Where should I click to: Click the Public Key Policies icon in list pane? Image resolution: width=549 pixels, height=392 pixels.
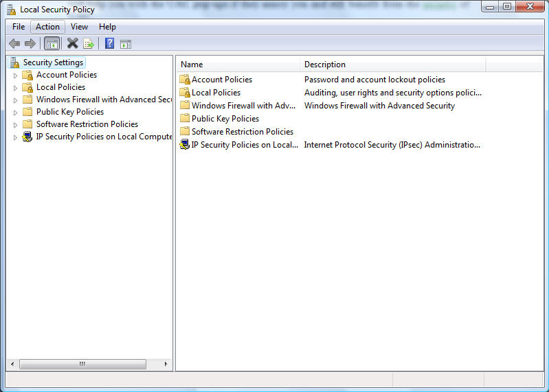[x=185, y=118]
